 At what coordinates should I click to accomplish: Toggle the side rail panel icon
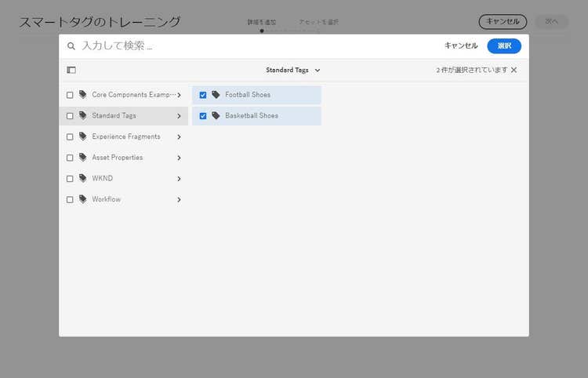71,70
